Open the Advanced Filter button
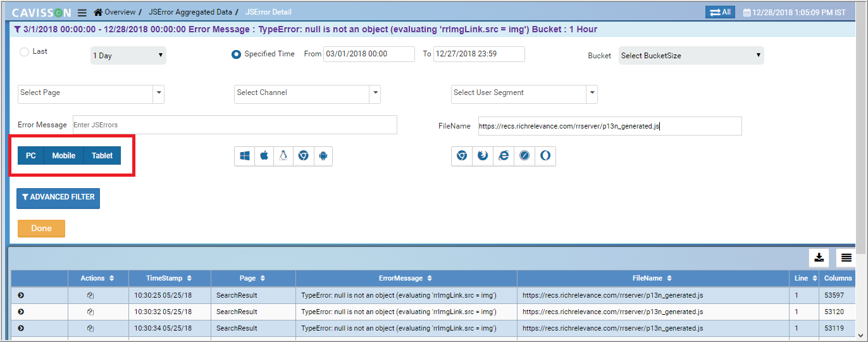Viewport: 868px width, 342px height. click(58, 198)
